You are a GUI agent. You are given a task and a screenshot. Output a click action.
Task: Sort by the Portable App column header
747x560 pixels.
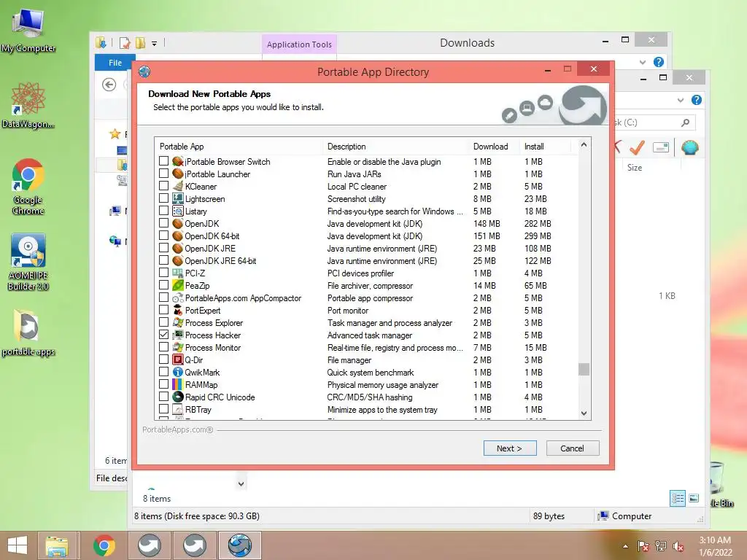[x=239, y=146]
